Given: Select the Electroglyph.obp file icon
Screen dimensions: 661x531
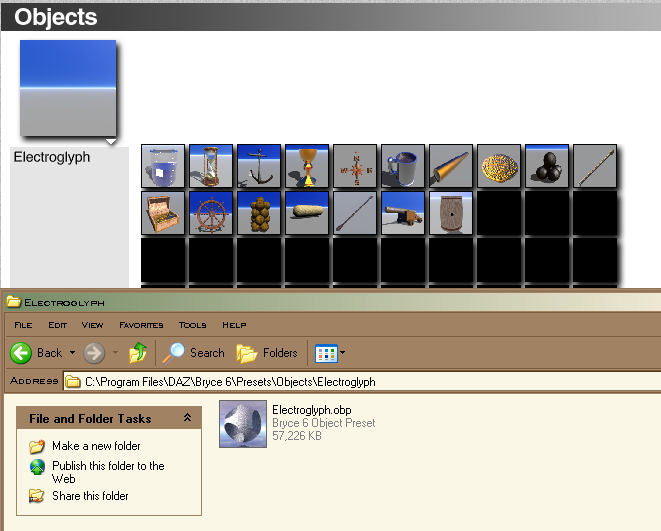Looking at the screenshot, I should coord(243,424).
